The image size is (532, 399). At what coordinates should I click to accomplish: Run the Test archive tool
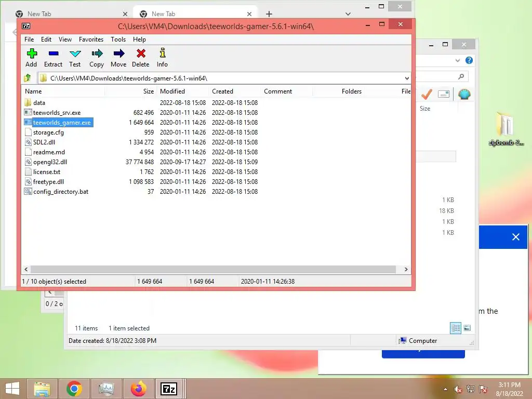coord(75,54)
